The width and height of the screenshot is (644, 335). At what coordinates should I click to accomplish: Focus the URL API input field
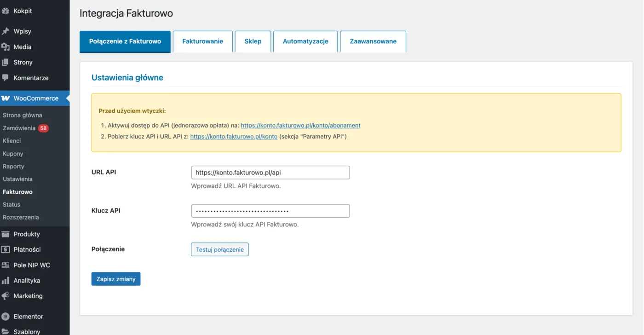270,173
